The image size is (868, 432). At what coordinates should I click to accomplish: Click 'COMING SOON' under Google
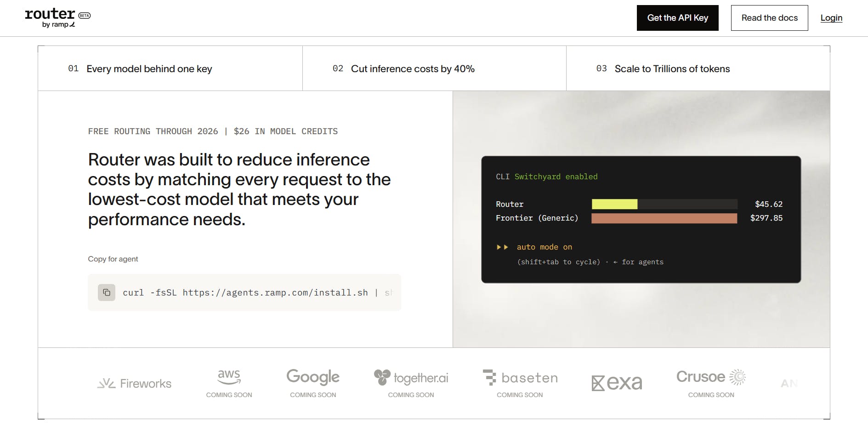[313, 395]
